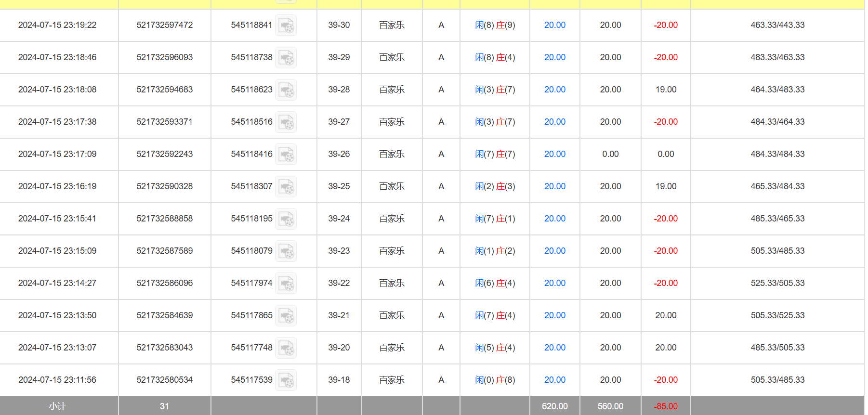Open the replay icon for round 545117539
Viewport: 868px width, 415px height.
click(286, 380)
